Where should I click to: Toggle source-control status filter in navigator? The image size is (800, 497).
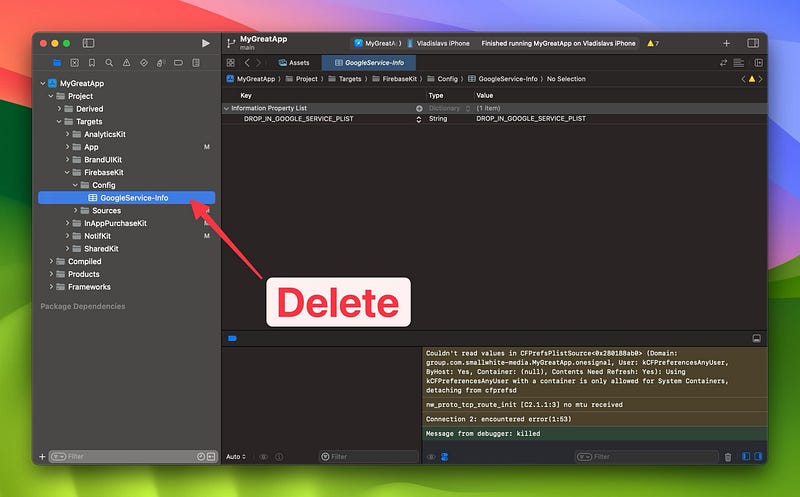coord(211,457)
